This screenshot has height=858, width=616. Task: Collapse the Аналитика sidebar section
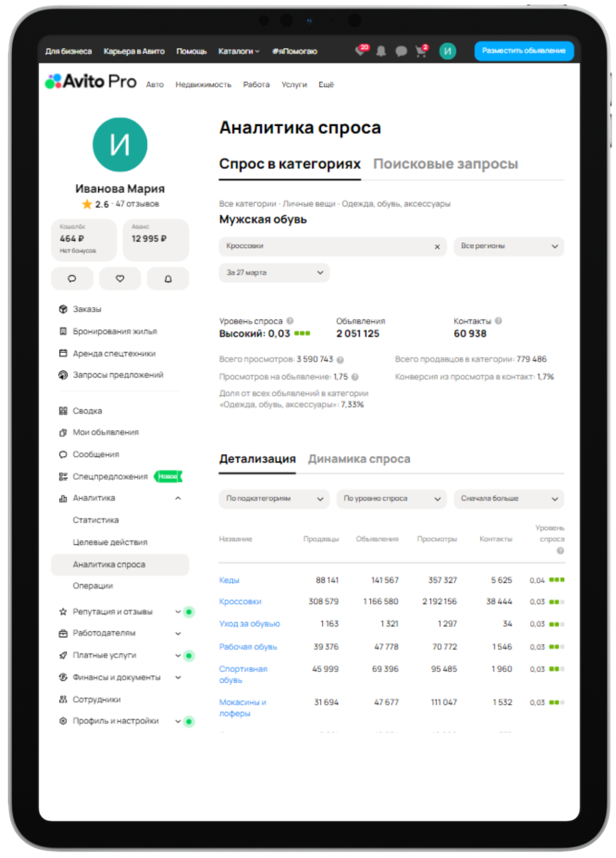[178, 498]
